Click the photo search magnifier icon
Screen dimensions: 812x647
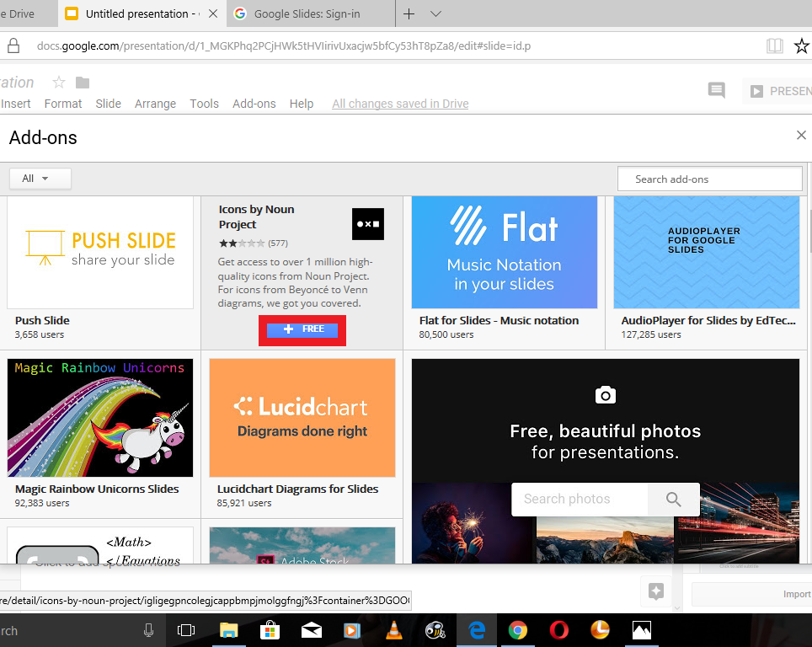[x=673, y=500]
